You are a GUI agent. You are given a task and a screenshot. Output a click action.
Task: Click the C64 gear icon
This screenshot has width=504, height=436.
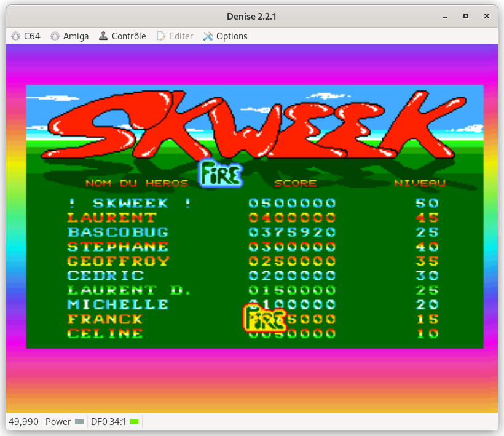(x=16, y=36)
